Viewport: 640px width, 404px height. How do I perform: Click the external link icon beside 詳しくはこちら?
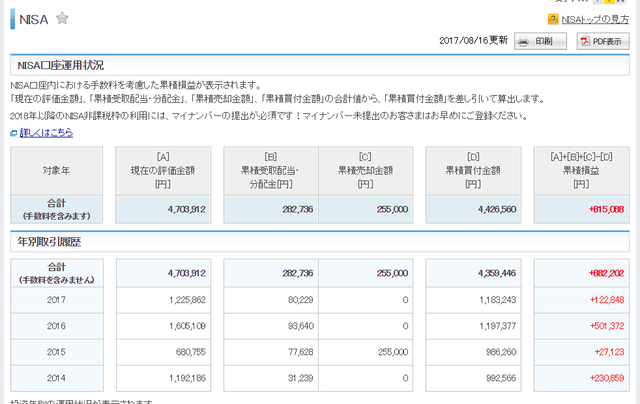(14, 133)
